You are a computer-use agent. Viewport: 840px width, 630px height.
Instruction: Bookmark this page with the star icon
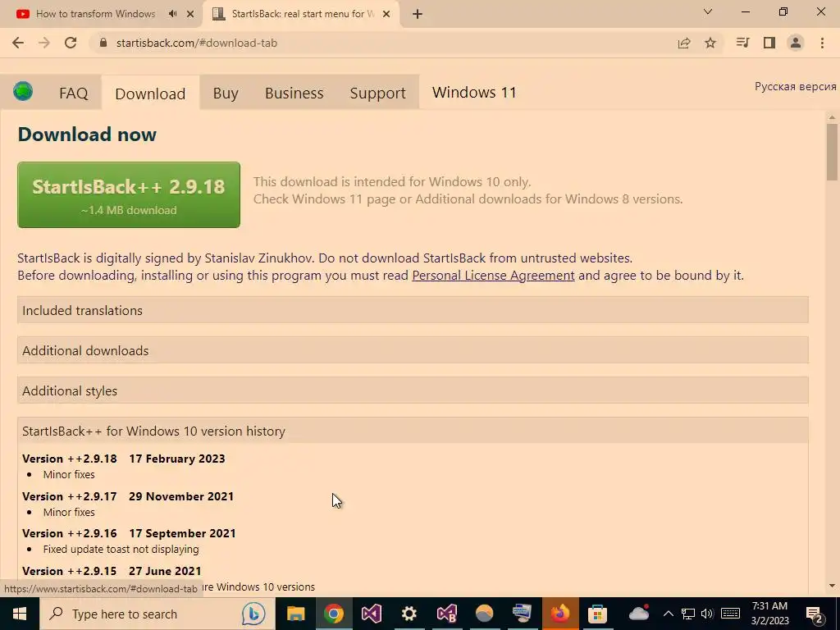710,43
